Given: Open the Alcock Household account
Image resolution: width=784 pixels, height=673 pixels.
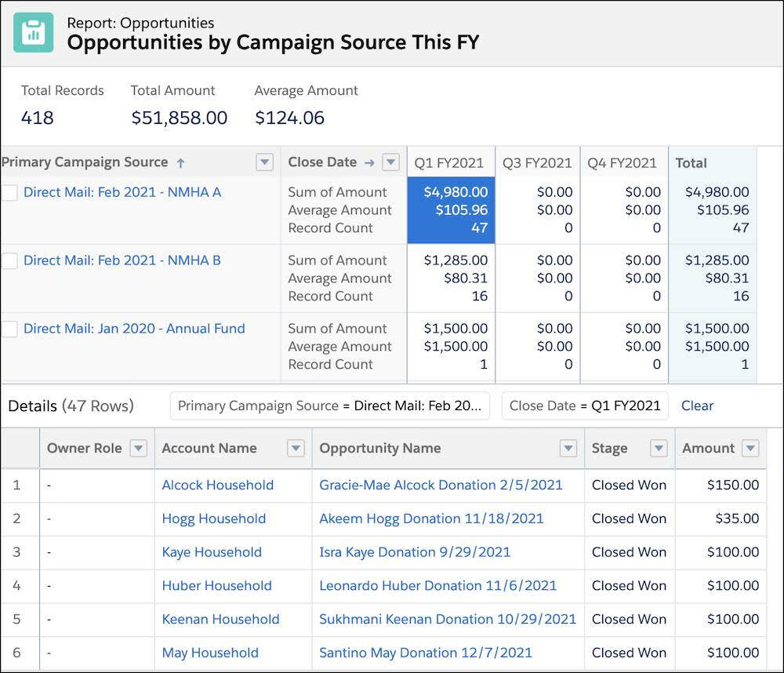Looking at the screenshot, I should [217, 485].
